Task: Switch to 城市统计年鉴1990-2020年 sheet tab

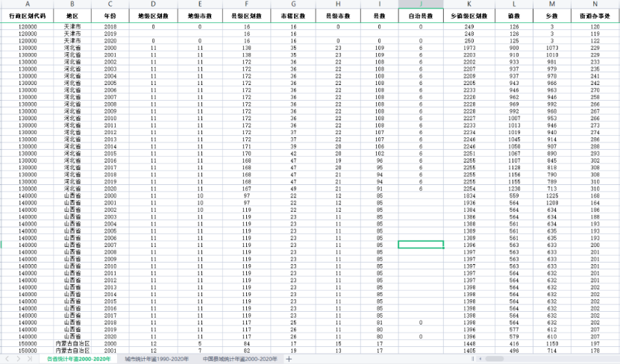Action: (x=157, y=359)
